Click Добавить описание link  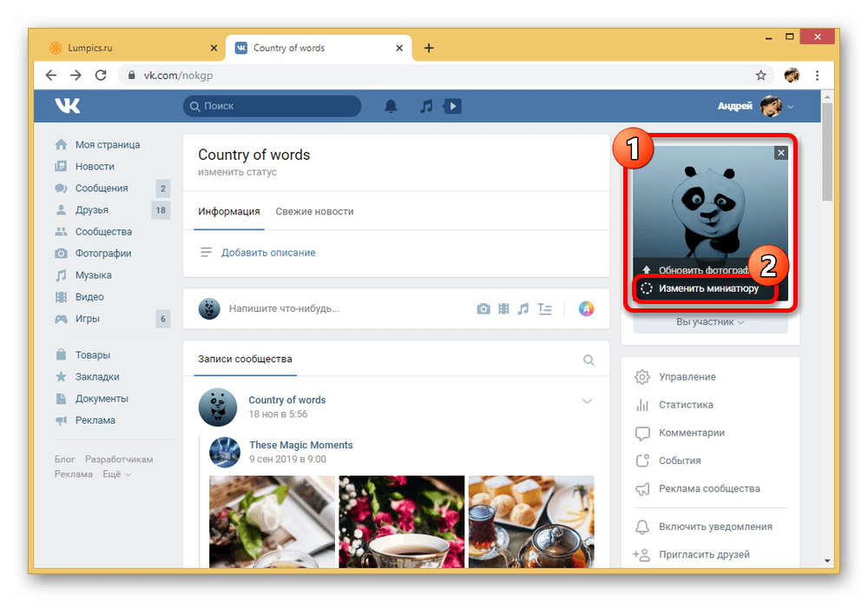(x=268, y=253)
